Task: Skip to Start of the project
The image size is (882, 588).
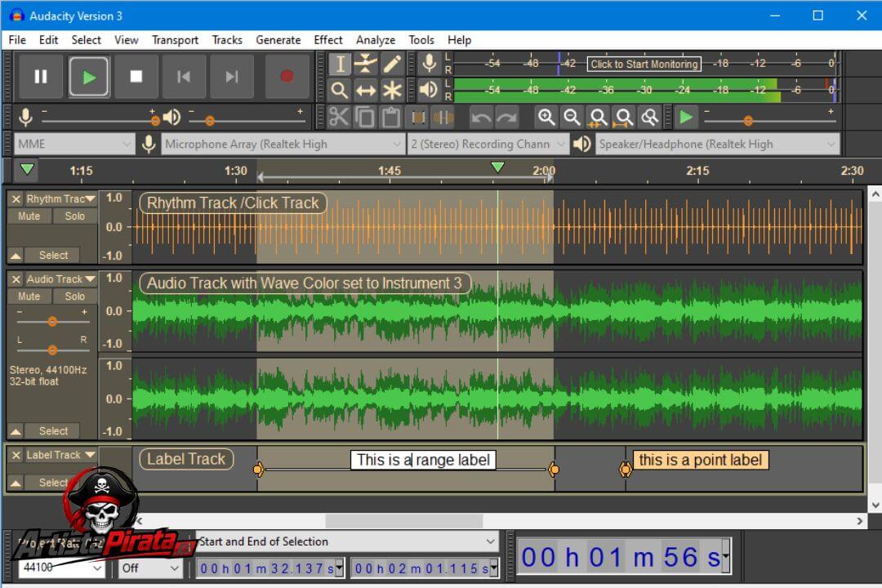Action: point(184,77)
